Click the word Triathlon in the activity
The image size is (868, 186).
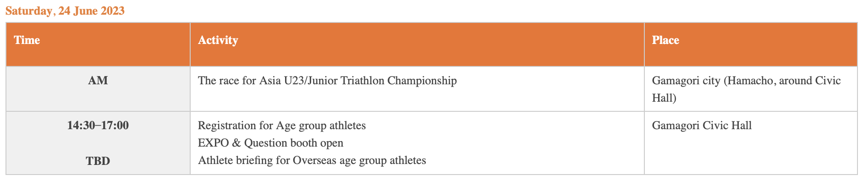[363, 81]
